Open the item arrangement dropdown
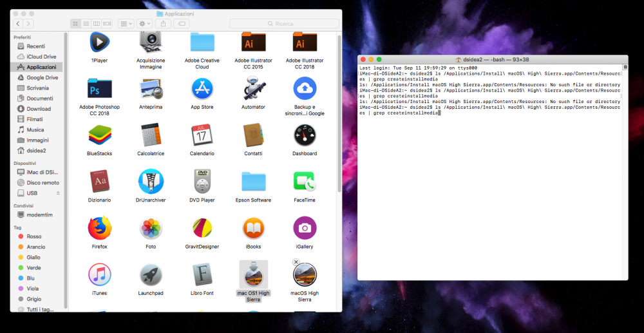Image resolution: width=644 pixels, height=333 pixels. coord(126,24)
